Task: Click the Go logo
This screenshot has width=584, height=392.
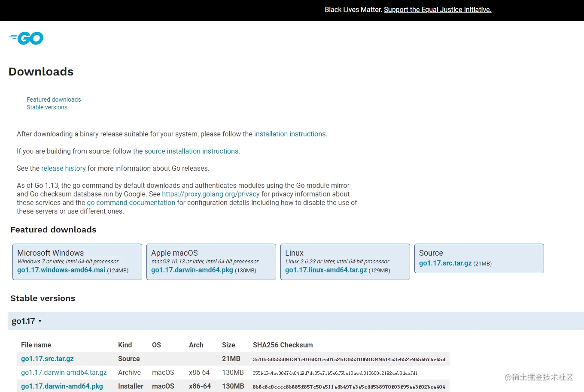Action: point(26,38)
